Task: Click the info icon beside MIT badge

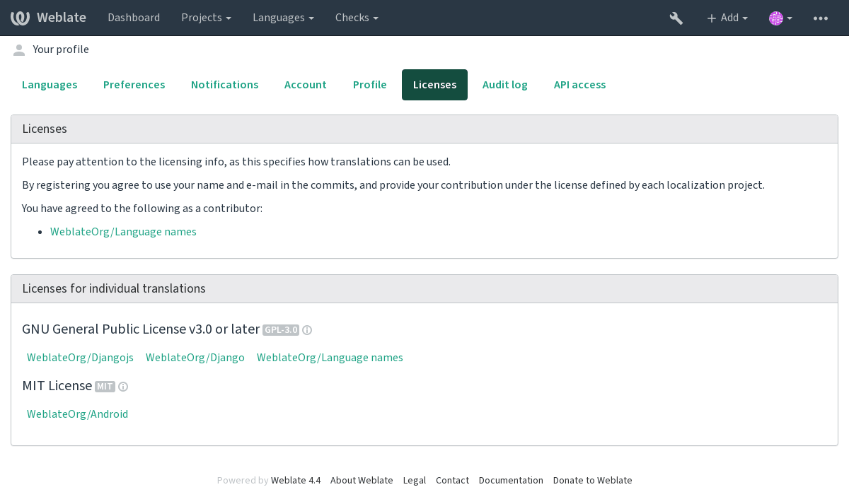Action: point(123,387)
